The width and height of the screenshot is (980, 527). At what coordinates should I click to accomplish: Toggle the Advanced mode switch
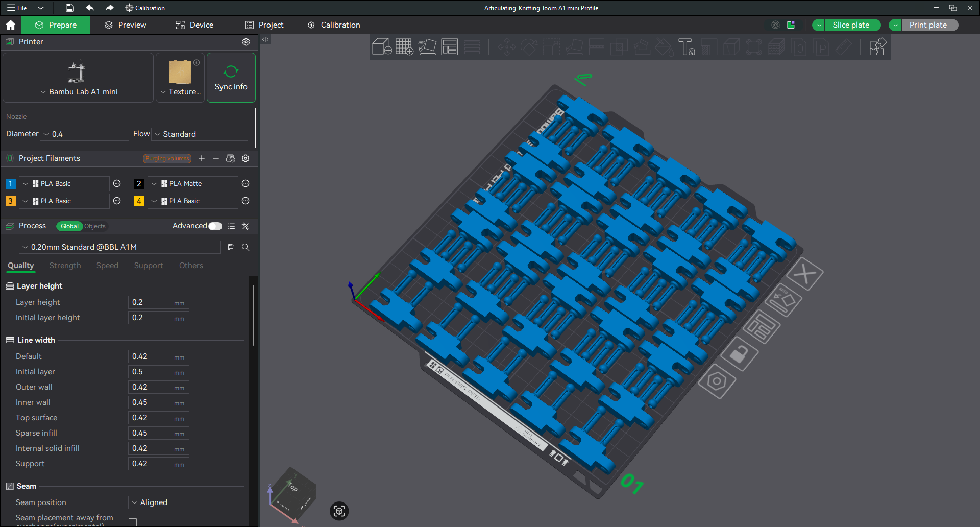(x=215, y=226)
